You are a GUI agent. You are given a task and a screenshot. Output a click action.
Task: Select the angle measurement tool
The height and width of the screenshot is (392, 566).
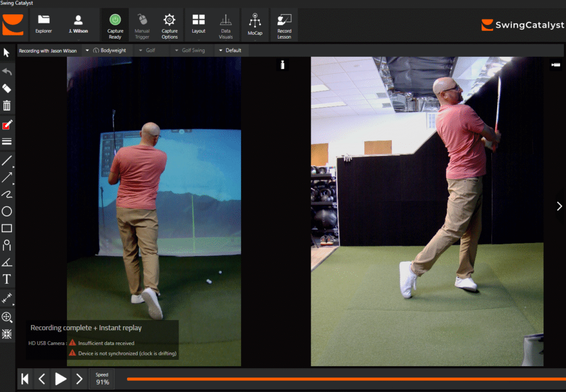7,262
